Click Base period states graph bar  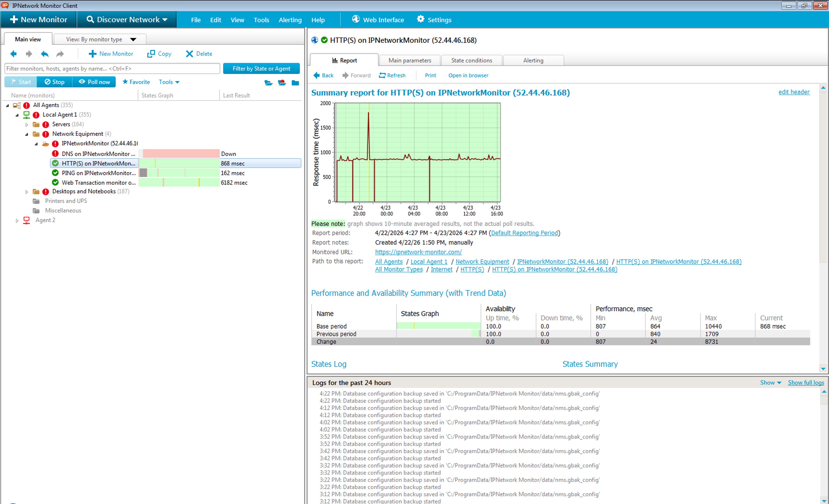click(x=439, y=326)
